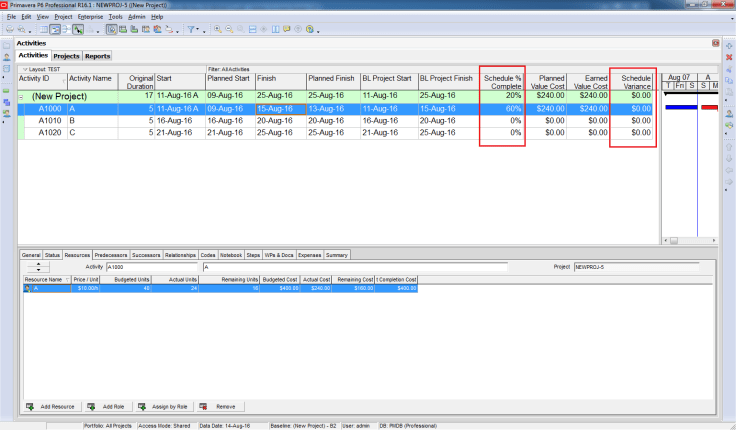Click the 15-Aug-16 Finish cell of A1000
Screen dimensions: 736x430
click(281, 109)
